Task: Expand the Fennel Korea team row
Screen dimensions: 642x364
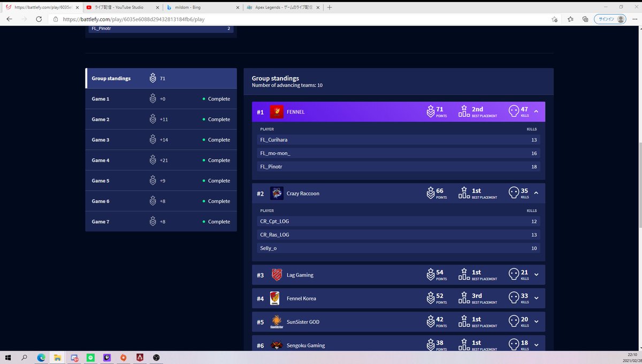Action: click(x=536, y=298)
